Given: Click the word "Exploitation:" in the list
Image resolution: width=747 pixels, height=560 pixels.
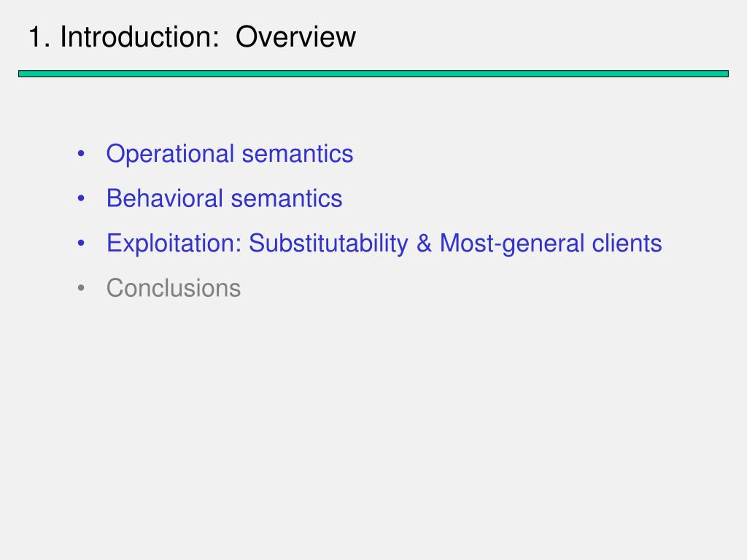Looking at the screenshot, I should tap(174, 244).
